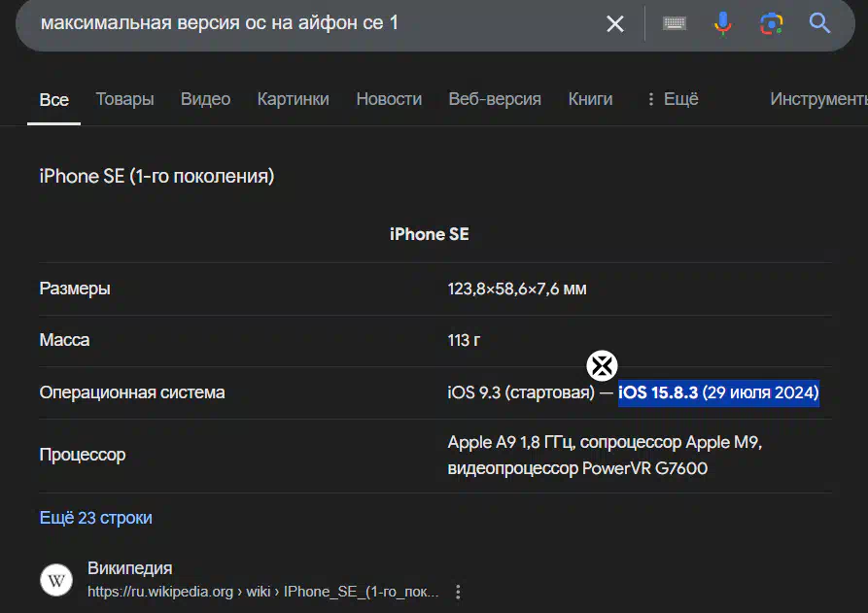
Task: Switch to the Товары tab
Action: pos(125,99)
